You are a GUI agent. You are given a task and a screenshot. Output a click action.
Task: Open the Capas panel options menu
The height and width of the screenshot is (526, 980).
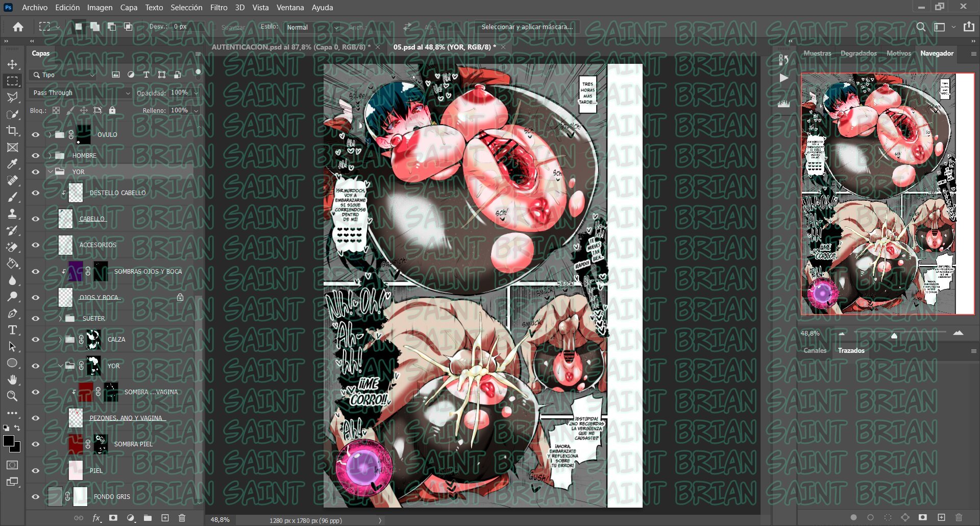click(x=198, y=54)
